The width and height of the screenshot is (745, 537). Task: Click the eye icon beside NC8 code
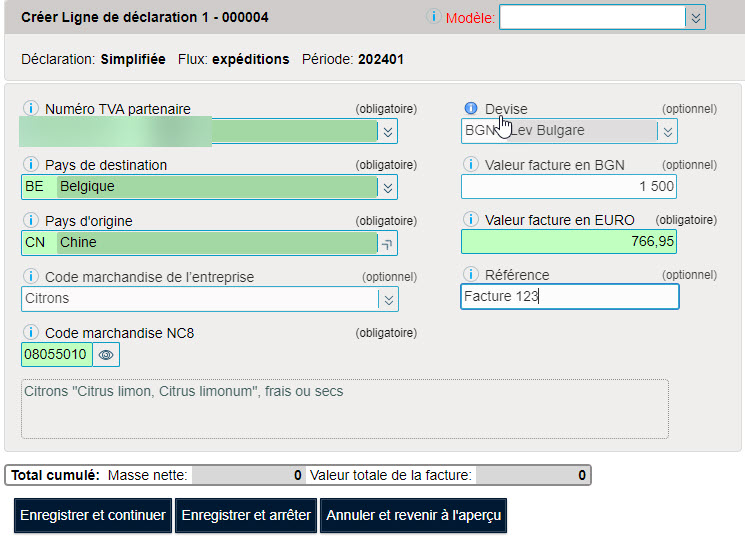point(106,355)
